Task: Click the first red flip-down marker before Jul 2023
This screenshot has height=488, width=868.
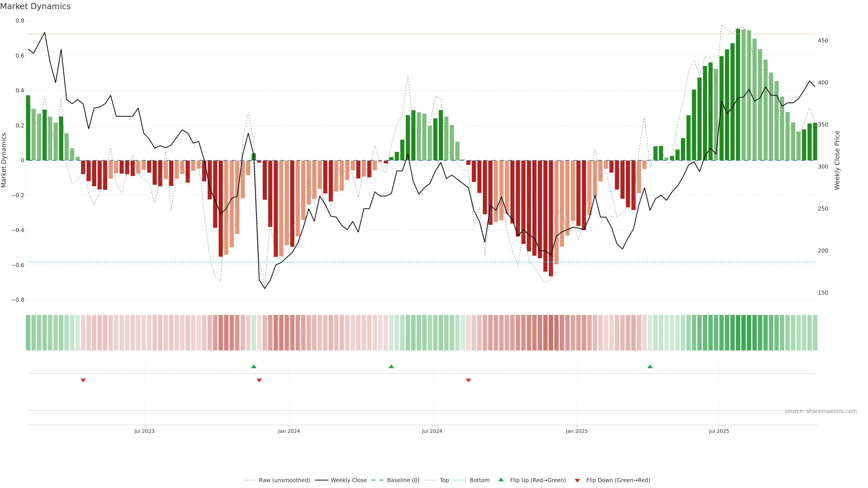Action: [x=83, y=380]
